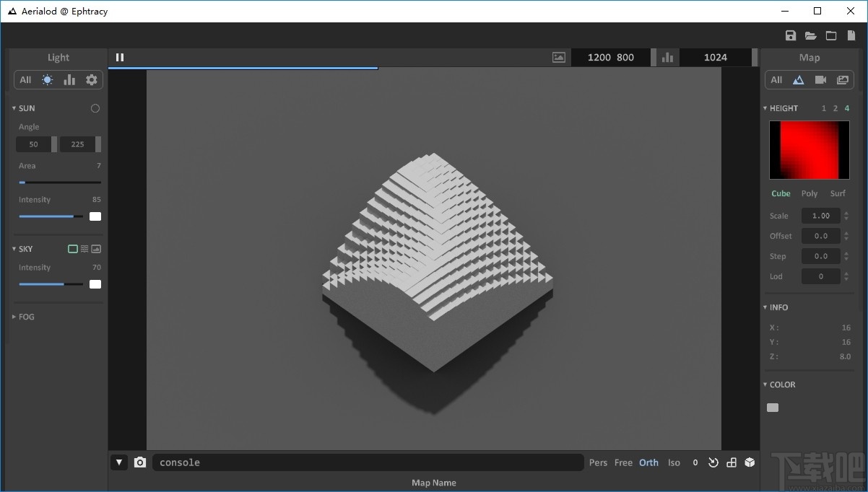The image size is (868, 492).
Task: Take a screenshot with the camera icon
Action: [140, 462]
